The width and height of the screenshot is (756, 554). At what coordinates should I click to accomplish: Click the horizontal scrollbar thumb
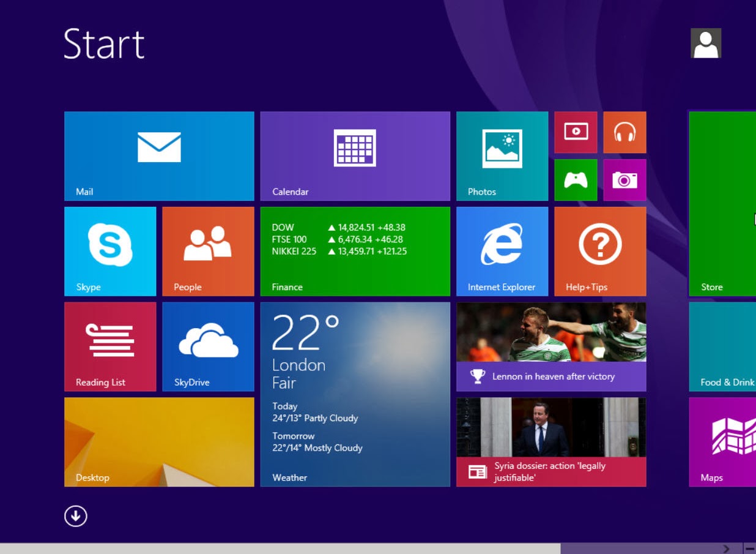coord(280,548)
